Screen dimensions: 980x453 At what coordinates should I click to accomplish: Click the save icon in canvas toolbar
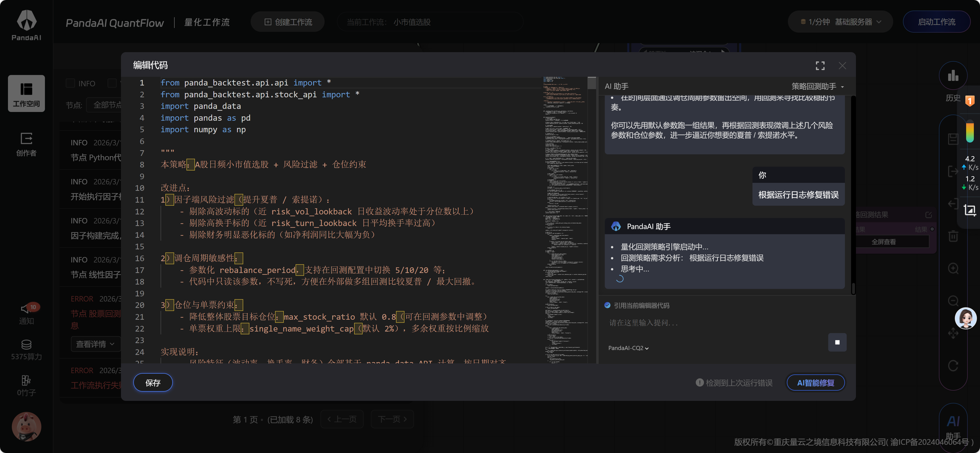point(953,139)
